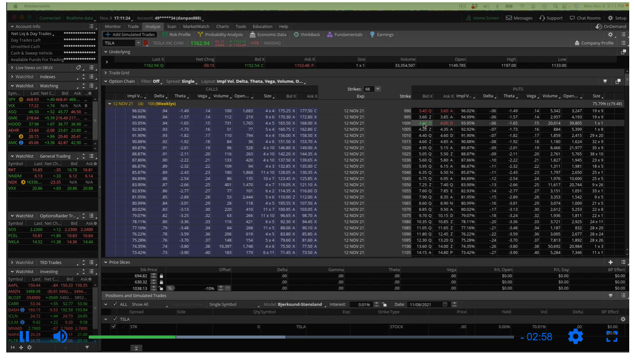Switch to Charts main tab
Viewport: 635px width, 364px height.
coord(222,26)
